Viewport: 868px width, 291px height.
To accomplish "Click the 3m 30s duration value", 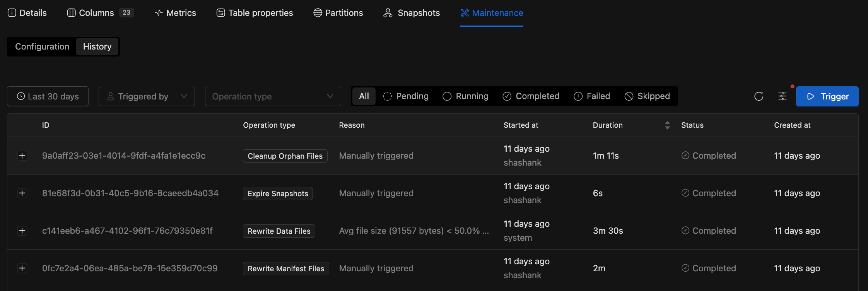I will [x=608, y=231].
